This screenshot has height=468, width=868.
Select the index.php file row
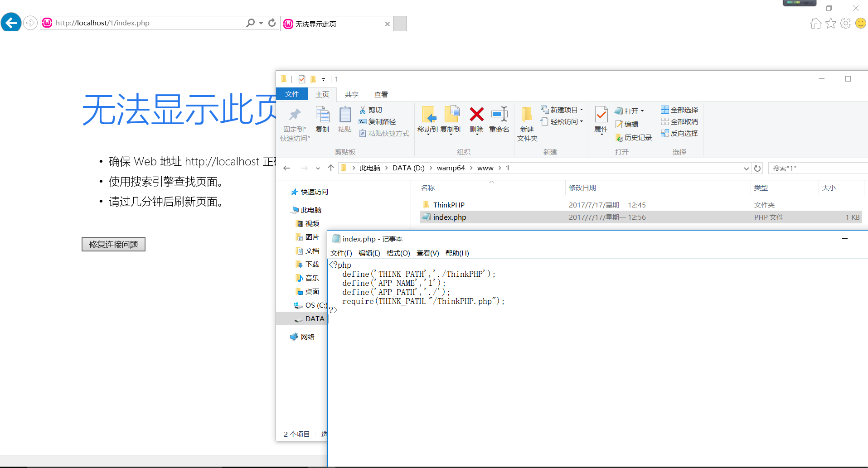(641, 217)
